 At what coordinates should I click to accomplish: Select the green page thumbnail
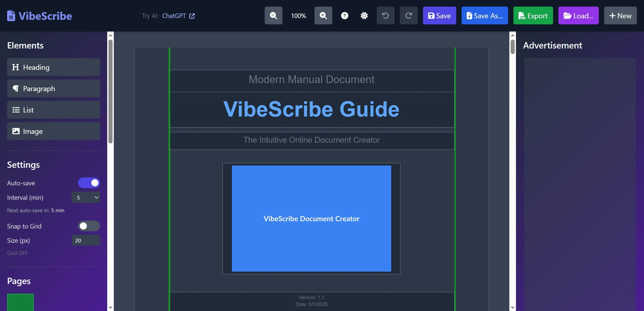click(20, 302)
